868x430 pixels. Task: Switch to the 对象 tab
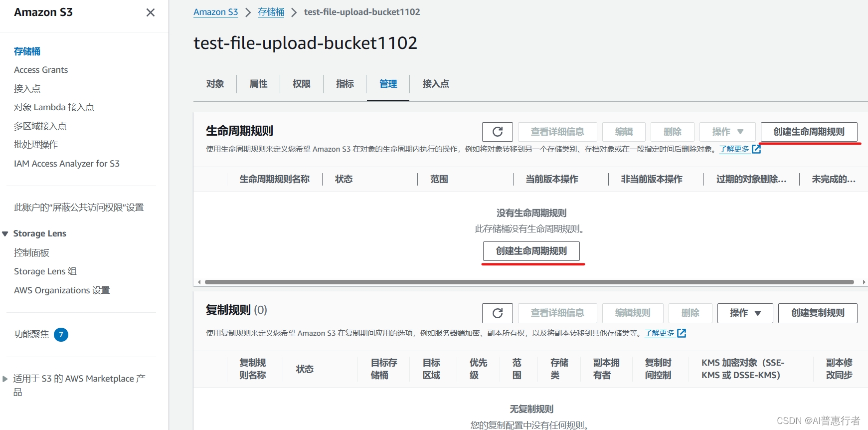click(215, 84)
